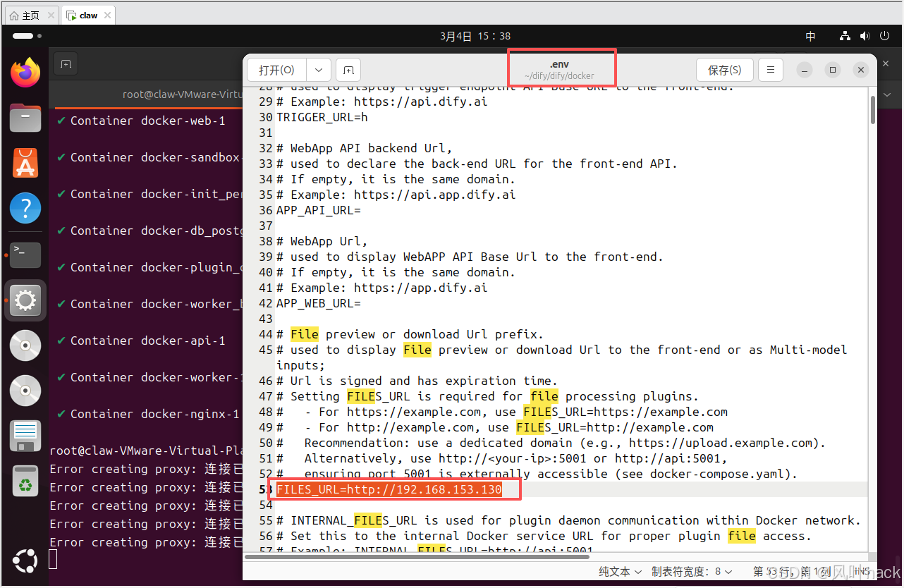Click the power icon in top bar

click(x=885, y=36)
